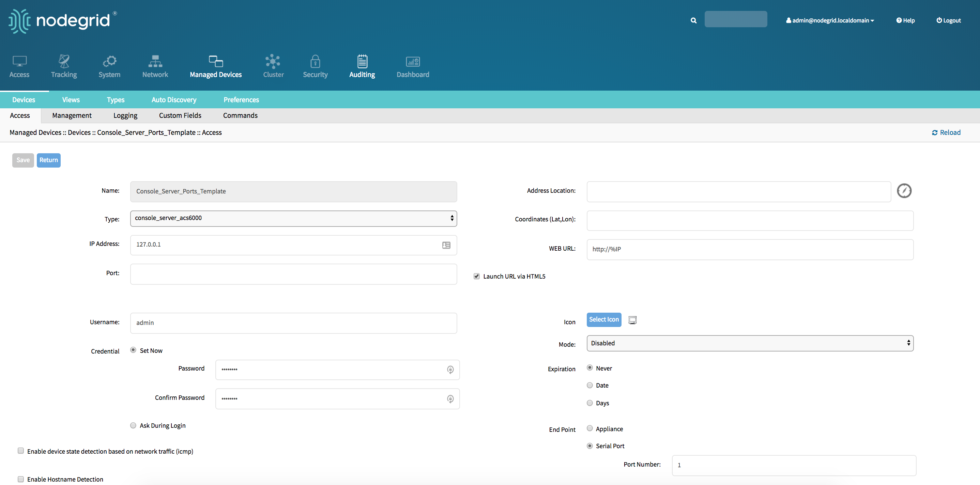This screenshot has width=980, height=485.
Task: Click the Confirm Password key icon
Action: pos(450,398)
